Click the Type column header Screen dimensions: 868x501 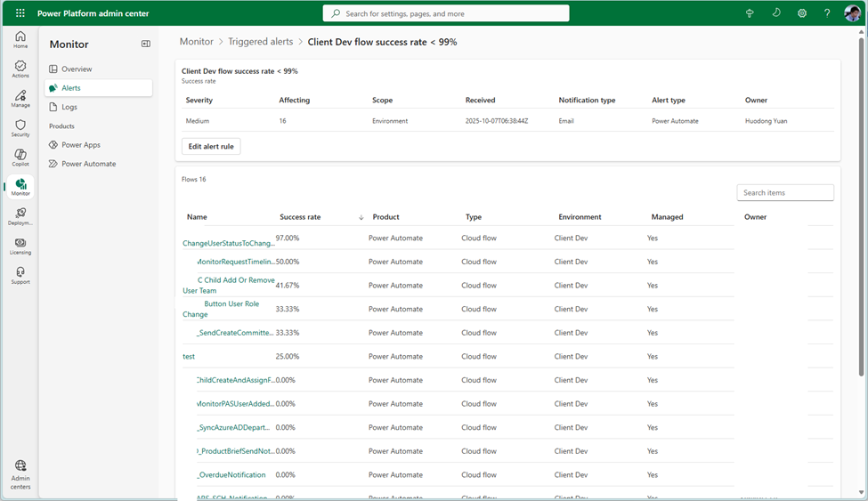474,217
